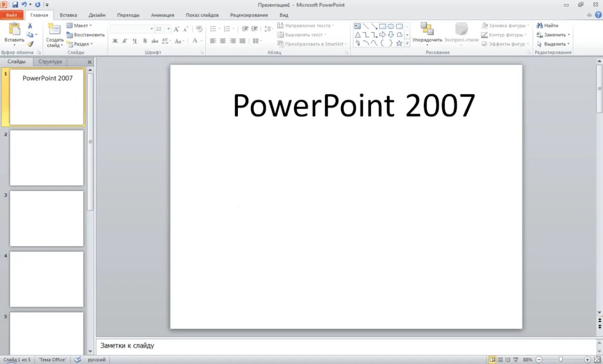Toggle Italic (К) formatting
The height and width of the screenshot is (364, 603).
(x=124, y=41)
